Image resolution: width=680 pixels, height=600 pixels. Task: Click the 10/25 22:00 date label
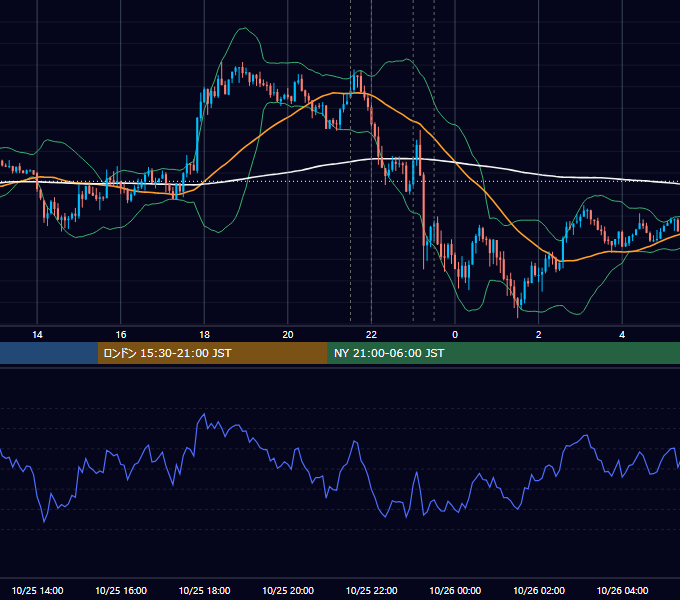coord(371,590)
